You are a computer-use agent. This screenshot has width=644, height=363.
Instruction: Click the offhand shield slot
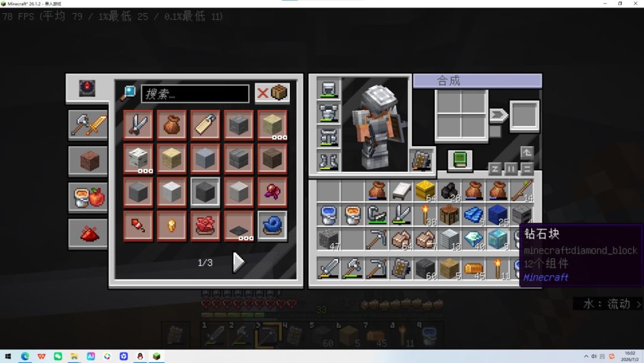[x=422, y=160]
